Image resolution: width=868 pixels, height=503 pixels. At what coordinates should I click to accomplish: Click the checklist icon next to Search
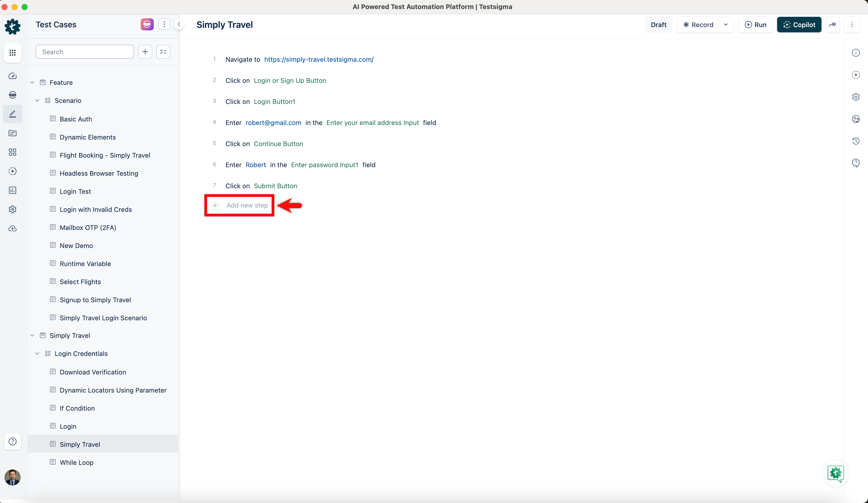(163, 52)
